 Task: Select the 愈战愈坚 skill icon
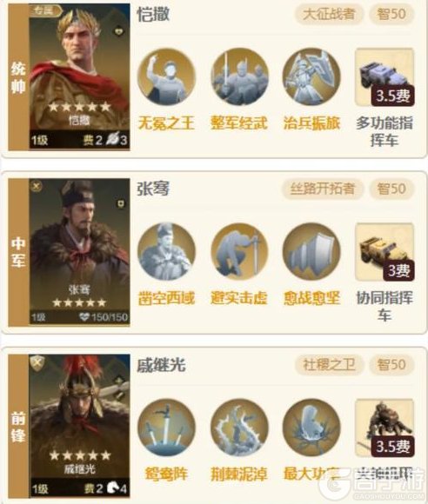coord(311,252)
